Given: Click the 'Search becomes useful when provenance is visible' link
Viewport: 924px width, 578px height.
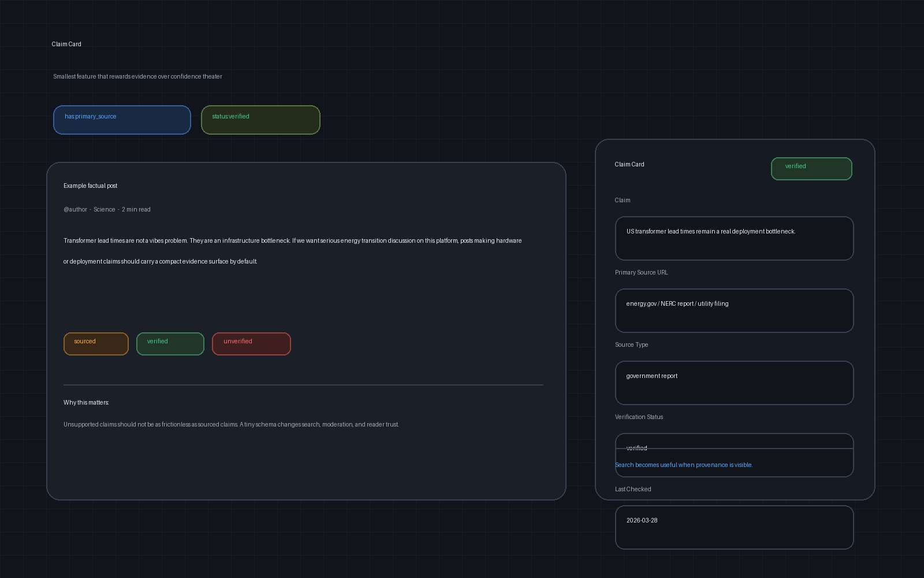Looking at the screenshot, I should pyautogui.click(x=684, y=465).
